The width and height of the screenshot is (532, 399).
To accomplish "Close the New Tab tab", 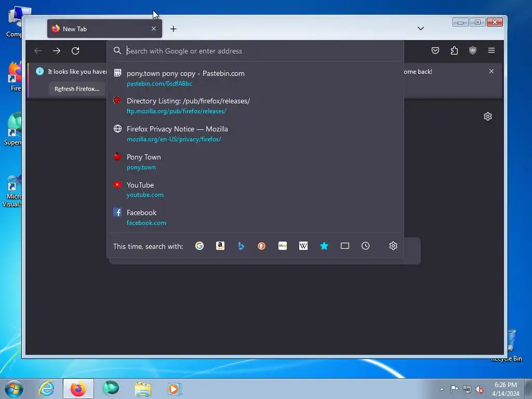I will 154,29.
